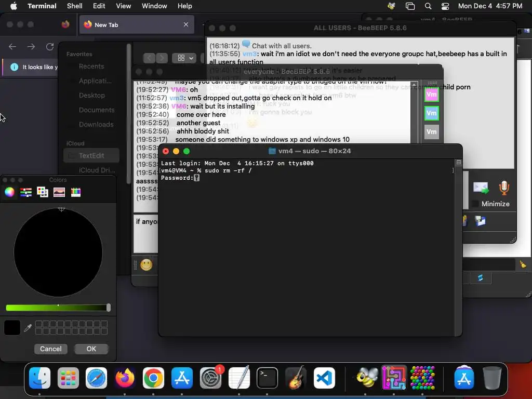Open Google Chrome from the Dock
The width and height of the screenshot is (532, 399).
pyautogui.click(x=153, y=378)
